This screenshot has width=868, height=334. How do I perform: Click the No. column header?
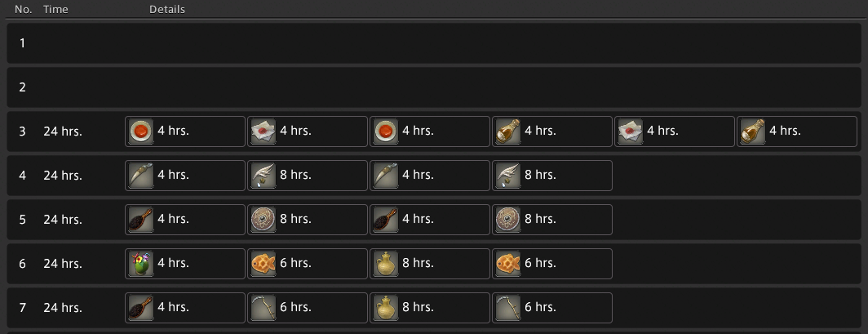[x=24, y=10]
